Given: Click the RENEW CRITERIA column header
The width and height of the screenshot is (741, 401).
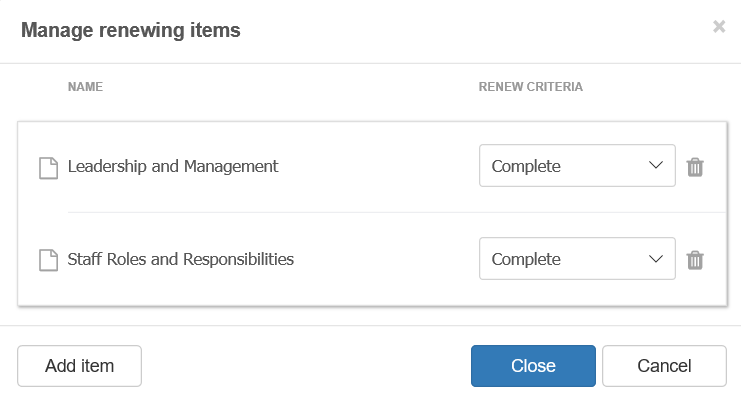Looking at the screenshot, I should 530,87.
